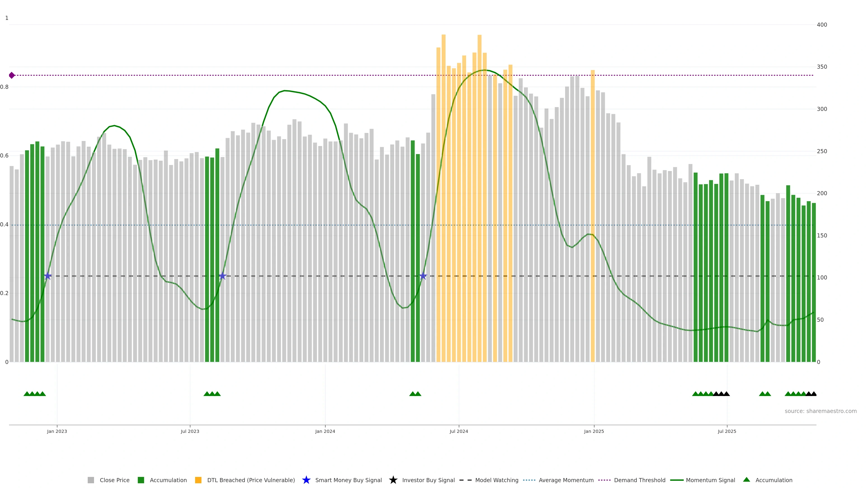This screenshot has height=488, width=868.
Task: Click the green Accumulation color swatch in the legend
Action: [x=141, y=480]
